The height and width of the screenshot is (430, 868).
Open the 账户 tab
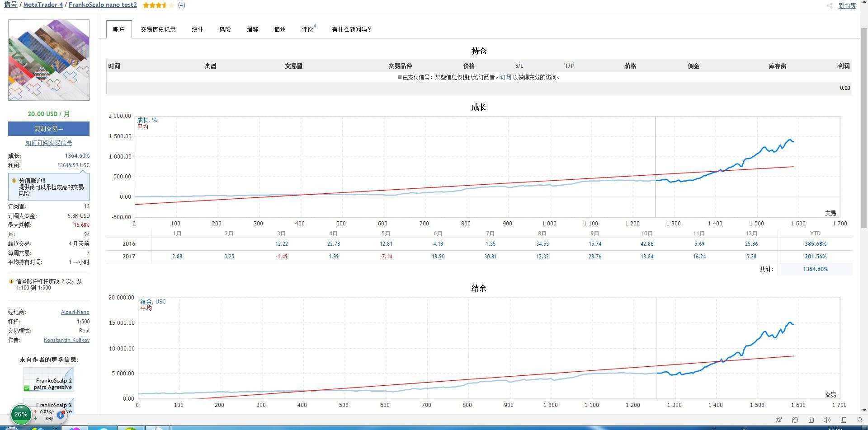point(119,29)
